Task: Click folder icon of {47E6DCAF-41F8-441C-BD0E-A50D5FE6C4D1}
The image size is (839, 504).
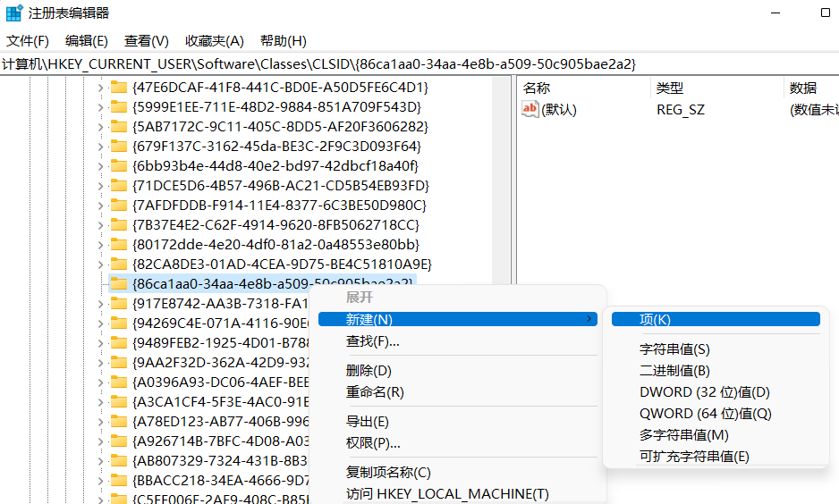Action: 118,87
